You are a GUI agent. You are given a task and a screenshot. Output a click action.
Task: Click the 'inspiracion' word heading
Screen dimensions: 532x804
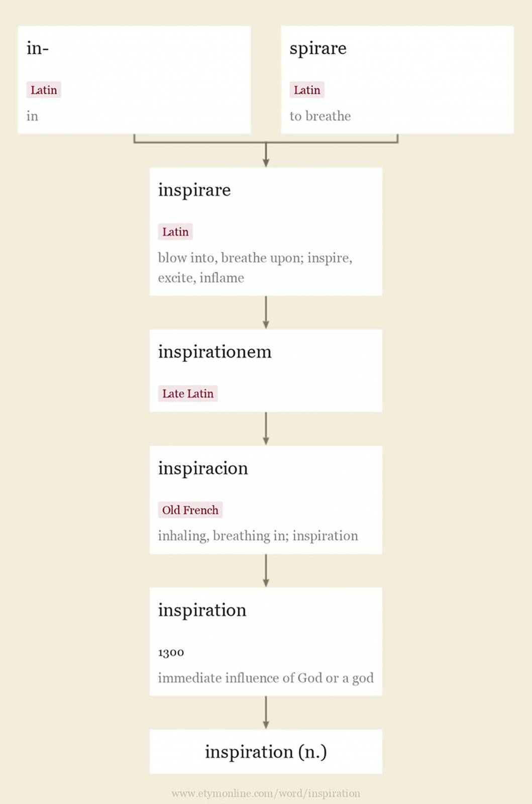tap(203, 469)
